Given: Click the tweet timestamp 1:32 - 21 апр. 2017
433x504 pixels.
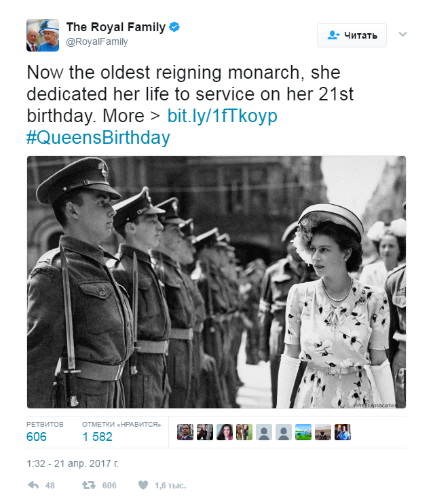Looking at the screenshot, I should 73,464.
